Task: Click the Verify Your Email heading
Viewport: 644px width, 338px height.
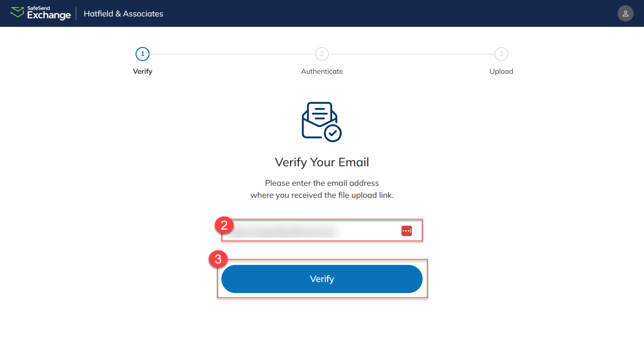Action: coord(322,162)
